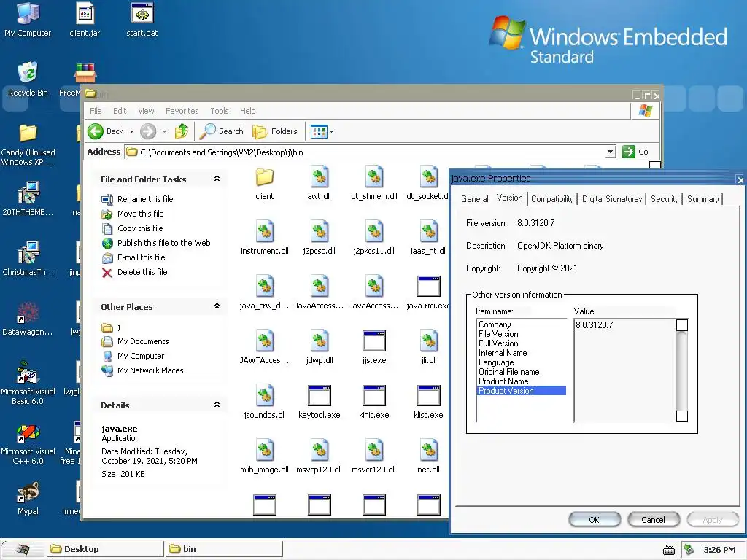The image size is (747, 560).
Task: Click the Start button on taskbar
Action: [22, 549]
